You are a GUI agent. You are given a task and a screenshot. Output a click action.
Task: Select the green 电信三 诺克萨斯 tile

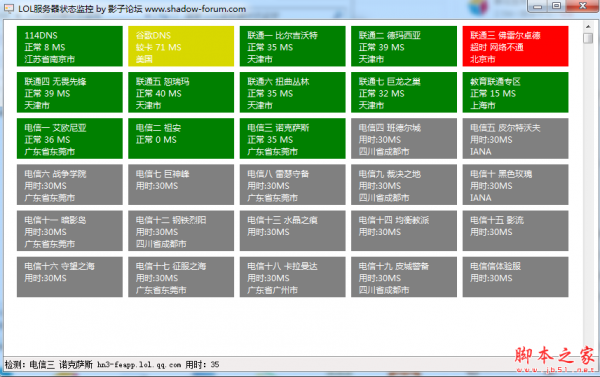coord(292,139)
